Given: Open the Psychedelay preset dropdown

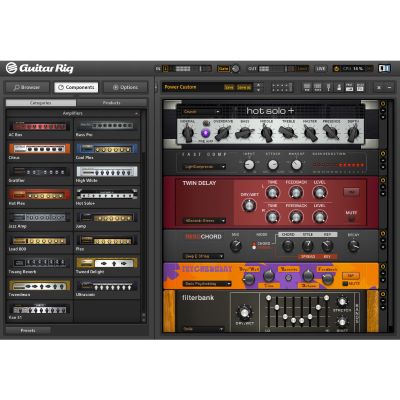Looking at the screenshot, I should [x=207, y=284].
